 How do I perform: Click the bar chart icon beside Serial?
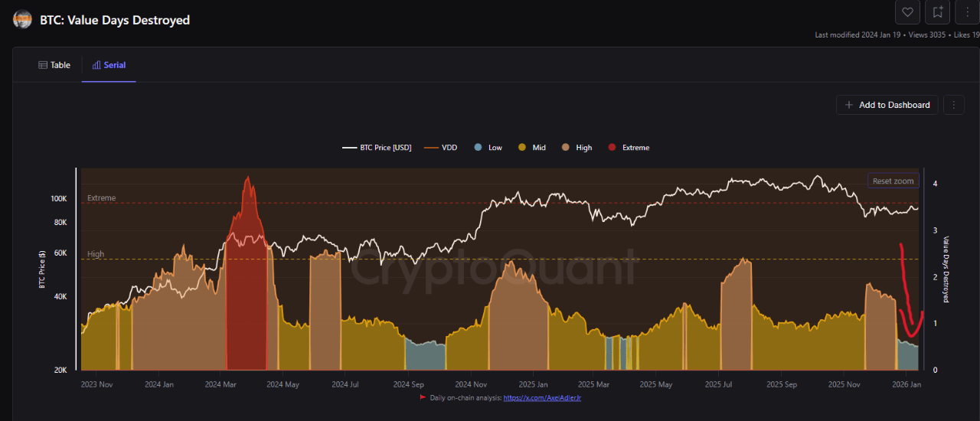[x=96, y=65]
